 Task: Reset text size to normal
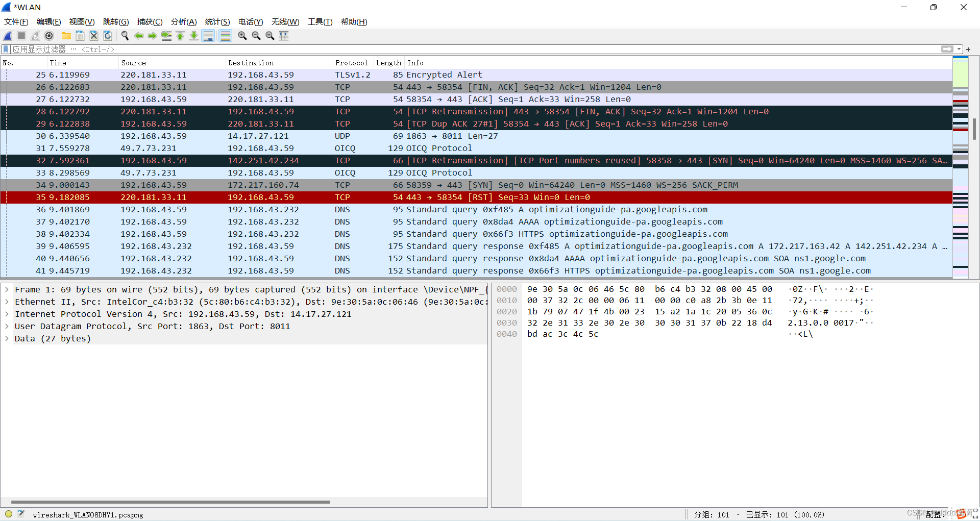[x=270, y=36]
